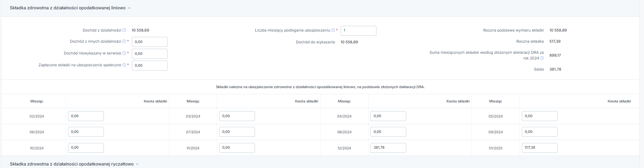Open help icon for Zapłacone składki na ubezpieczenie społeczne
This screenshot has width=644, height=168.
pyautogui.click(x=124, y=65)
